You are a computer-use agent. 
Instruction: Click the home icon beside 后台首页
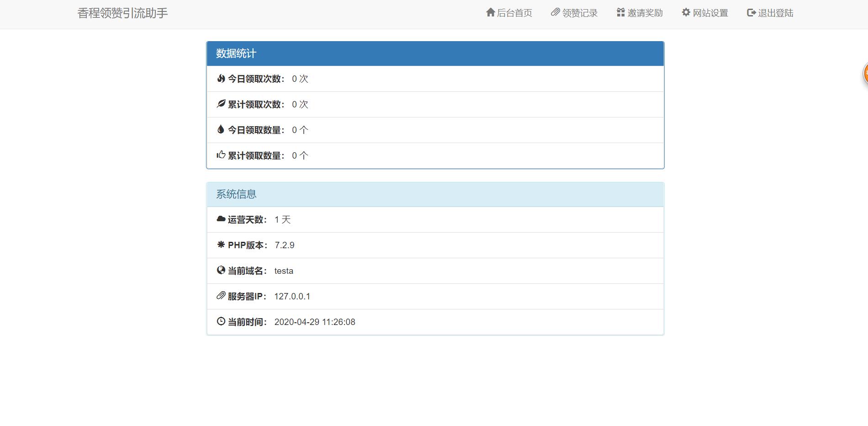(x=490, y=12)
